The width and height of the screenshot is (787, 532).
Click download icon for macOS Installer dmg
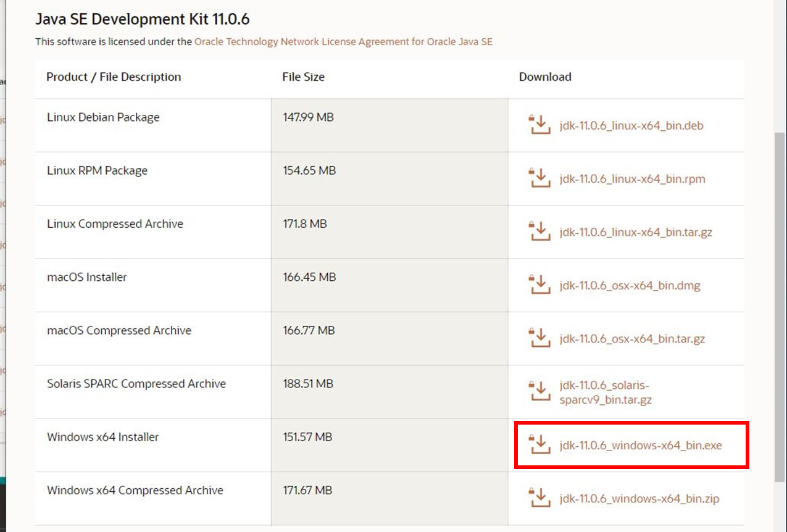pos(539,285)
